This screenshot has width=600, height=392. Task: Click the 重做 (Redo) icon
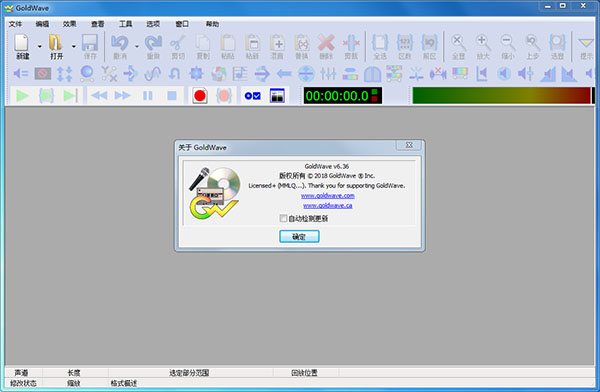coord(153,43)
